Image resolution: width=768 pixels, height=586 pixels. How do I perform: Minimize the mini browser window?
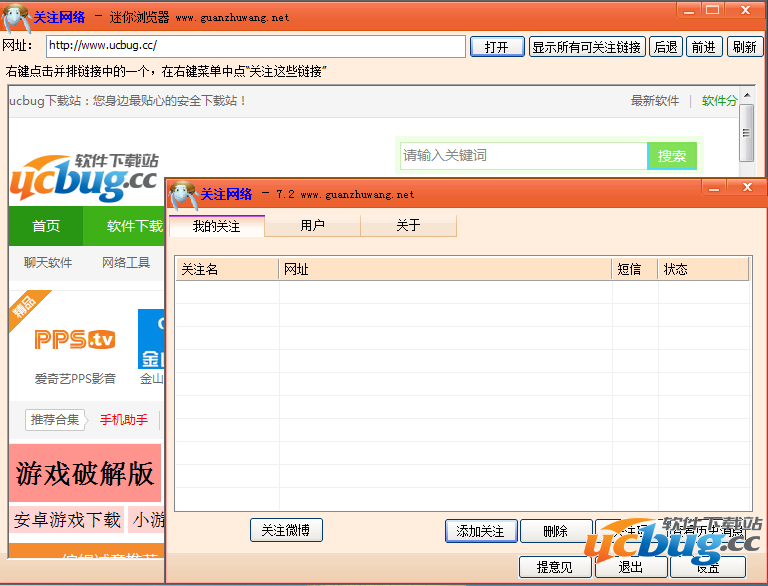click(689, 10)
